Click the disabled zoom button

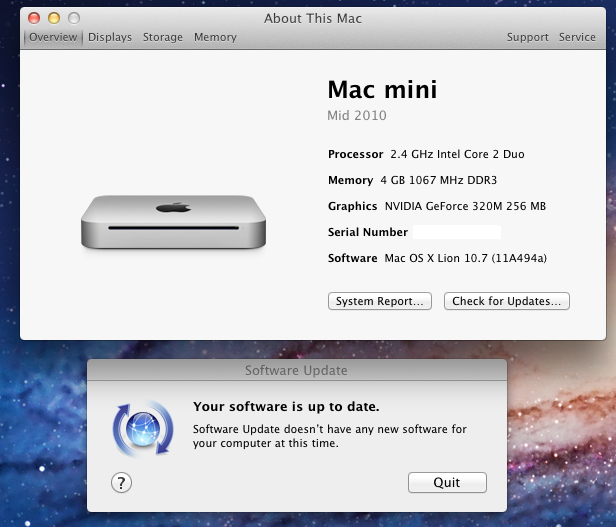coord(74,18)
